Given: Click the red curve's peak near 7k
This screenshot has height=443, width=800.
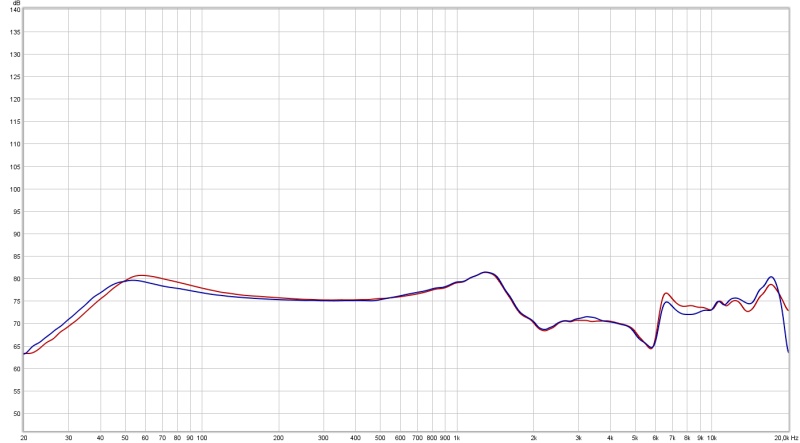Looking at the screenshot, I should (x=667, y=293).
